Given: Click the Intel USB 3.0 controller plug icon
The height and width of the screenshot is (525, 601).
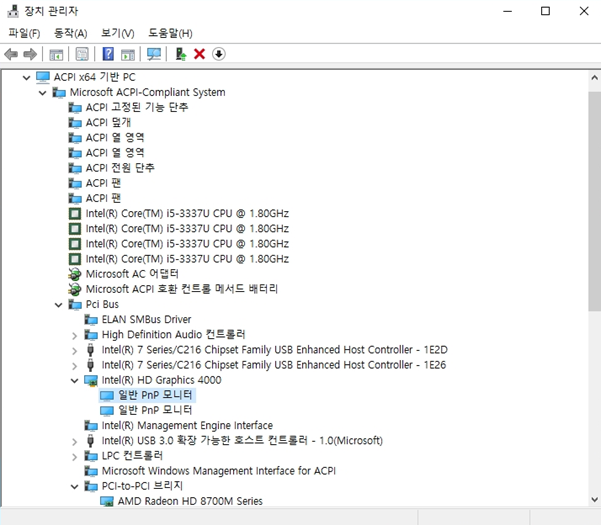Looking at the screenshot, I should pos(90,441).
